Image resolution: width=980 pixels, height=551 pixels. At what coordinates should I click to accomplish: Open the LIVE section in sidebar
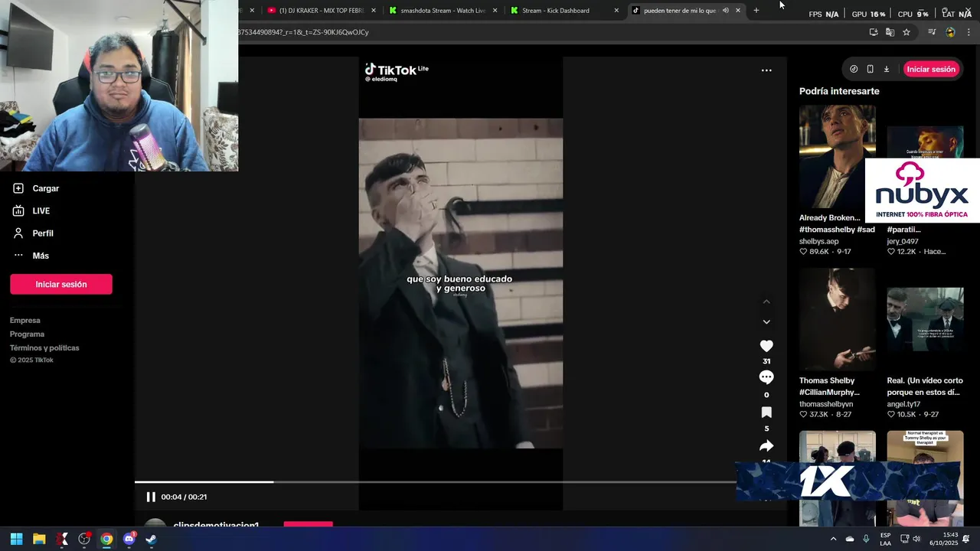31,210
